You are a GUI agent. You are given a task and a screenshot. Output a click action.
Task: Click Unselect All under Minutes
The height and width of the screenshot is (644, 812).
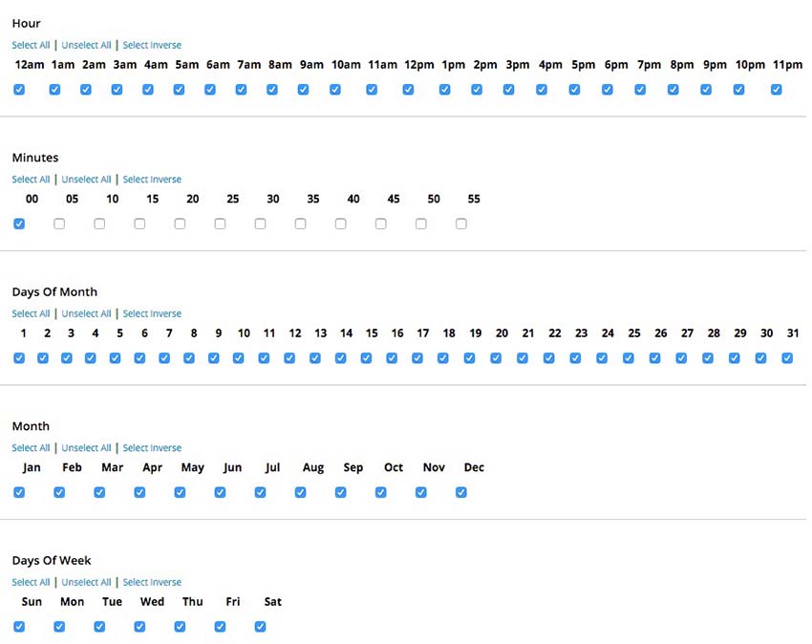click(x=87, y=180)
